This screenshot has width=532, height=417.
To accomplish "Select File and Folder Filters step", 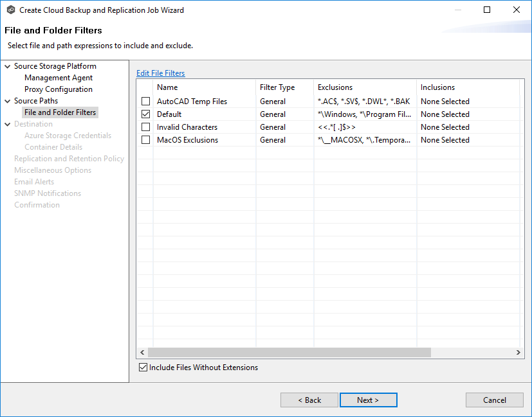I will point(60,112).
